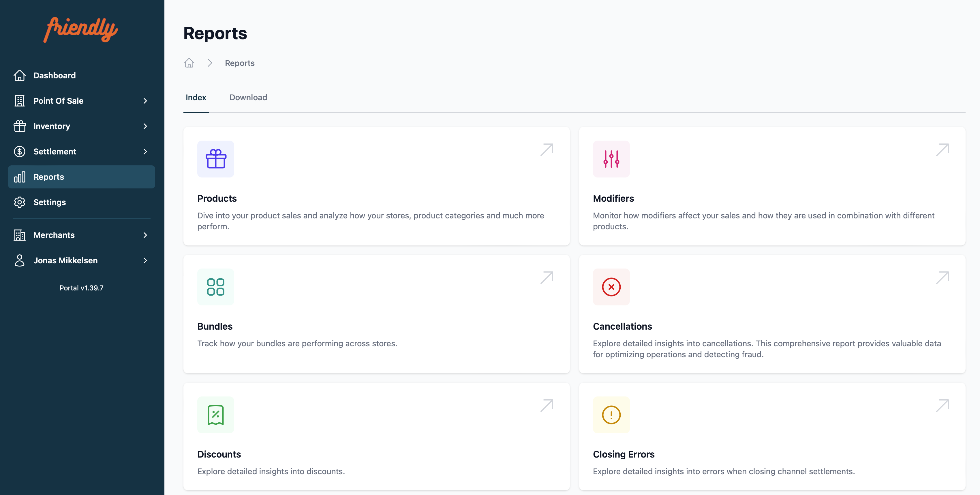The height and width of the screenshot is (495, 980).
Task: Click the Modifiers sliders icon
Action: [611, 159]
